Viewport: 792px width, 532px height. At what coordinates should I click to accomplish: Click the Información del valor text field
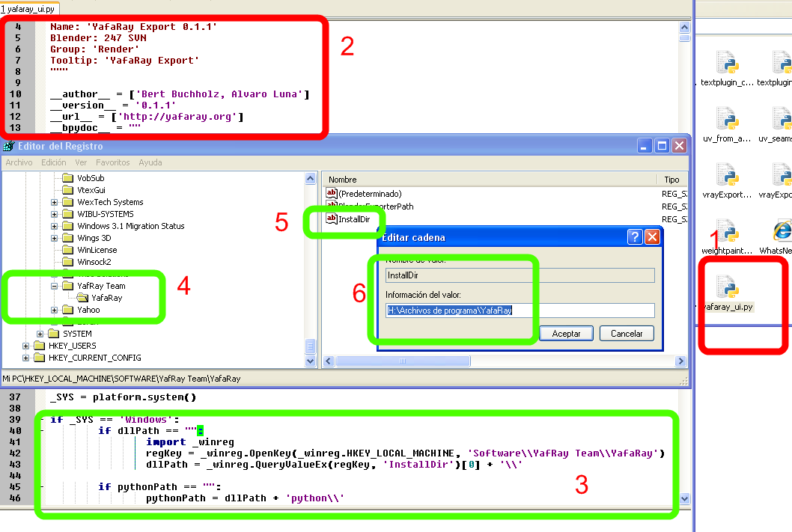520,311
